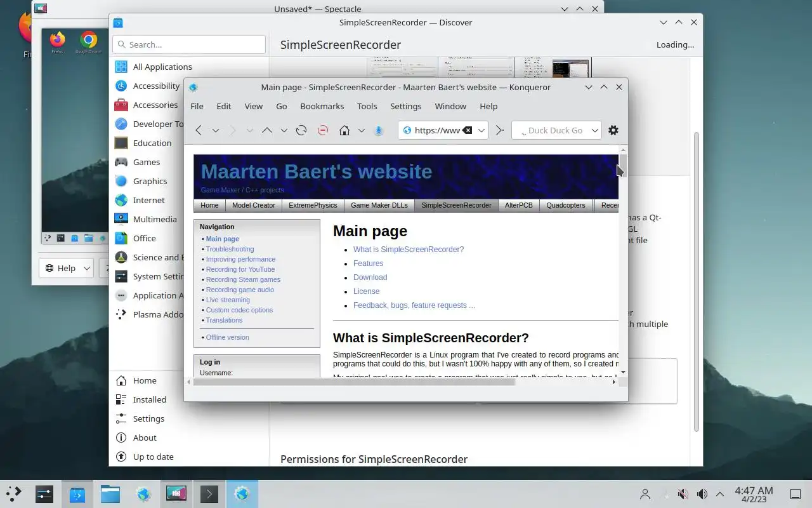812x508 pixels.
Task: Expand the system tray hidden icons arrow
Action: click(x=720, y=494)
